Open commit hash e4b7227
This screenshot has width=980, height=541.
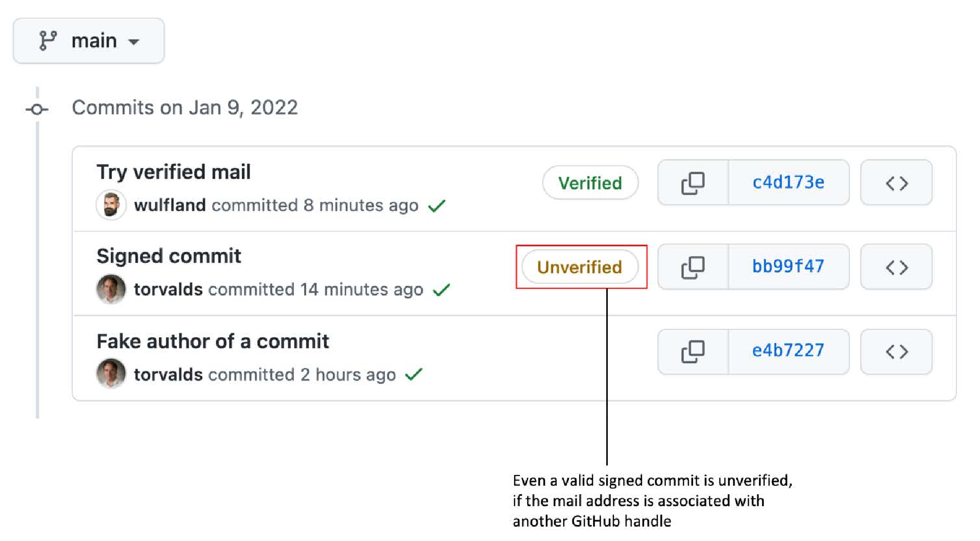788,352
